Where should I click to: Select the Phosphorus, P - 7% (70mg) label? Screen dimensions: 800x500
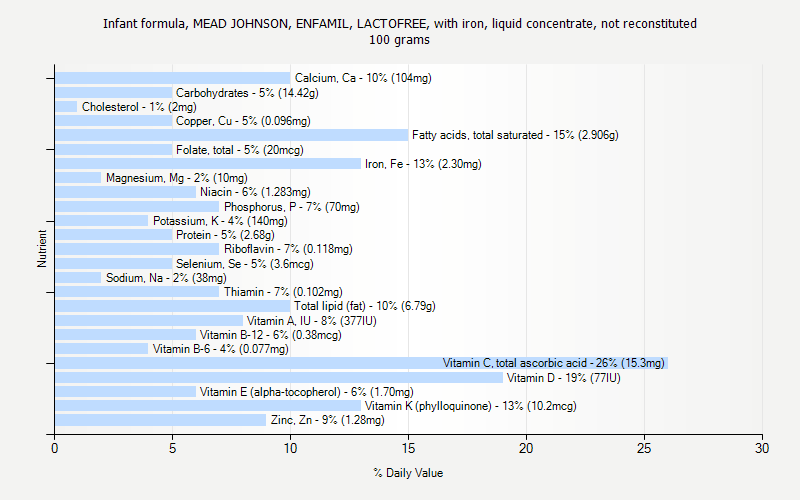pyautogui.click(x=291, y=207)
